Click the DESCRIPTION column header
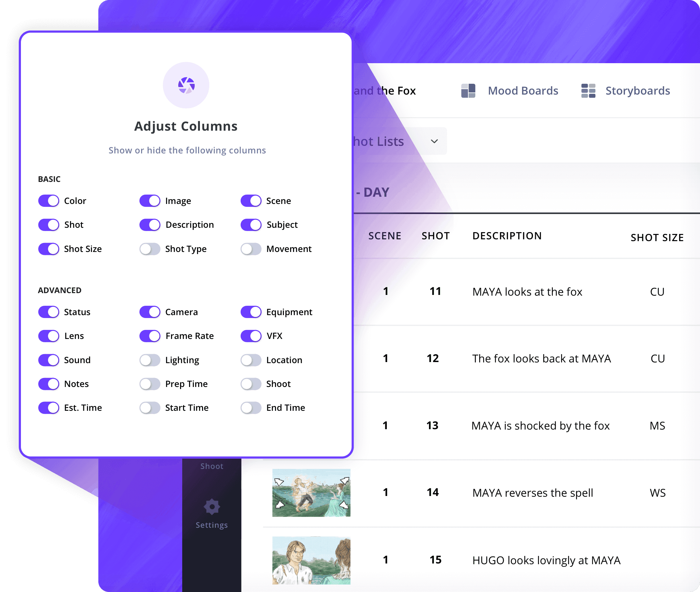The width and height of the screenshot is (700, 592). 507,236
